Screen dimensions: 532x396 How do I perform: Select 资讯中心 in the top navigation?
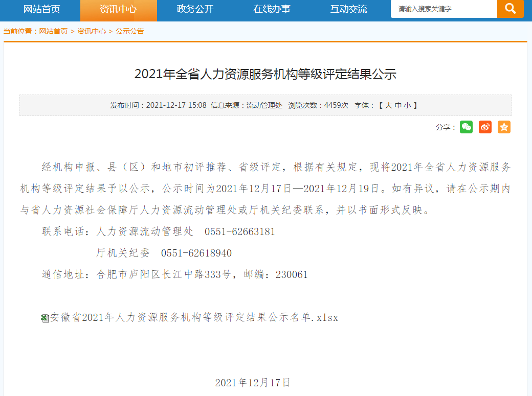point(118,9)
